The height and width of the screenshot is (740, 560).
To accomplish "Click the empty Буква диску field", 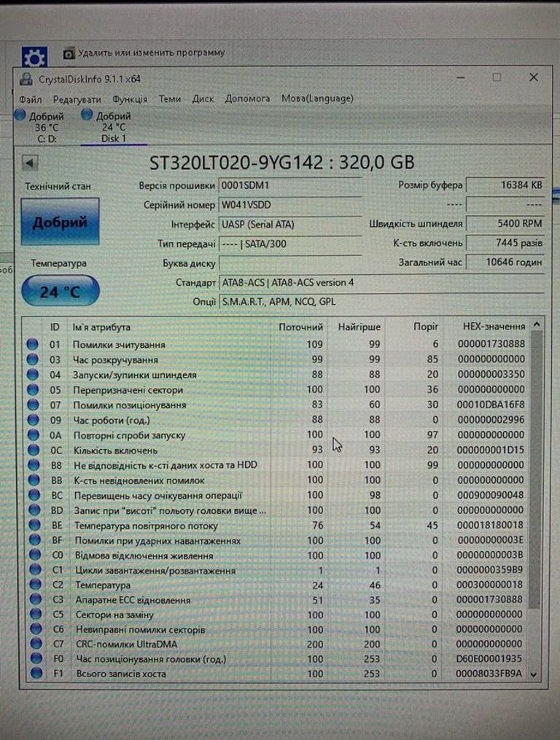I will pyautogui.click(x=290, y=263).
